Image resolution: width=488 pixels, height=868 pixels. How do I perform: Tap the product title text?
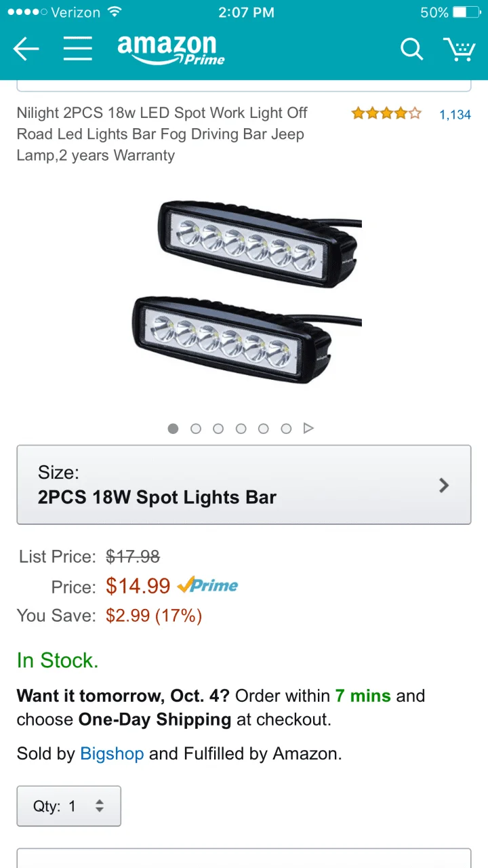point(163,134)
